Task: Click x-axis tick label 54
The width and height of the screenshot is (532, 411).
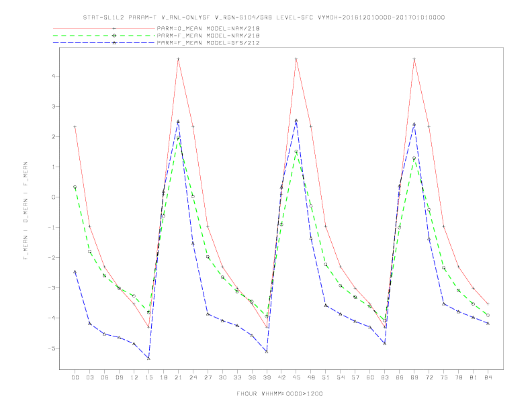Action: pyautogui.click(x=341, y=377)
